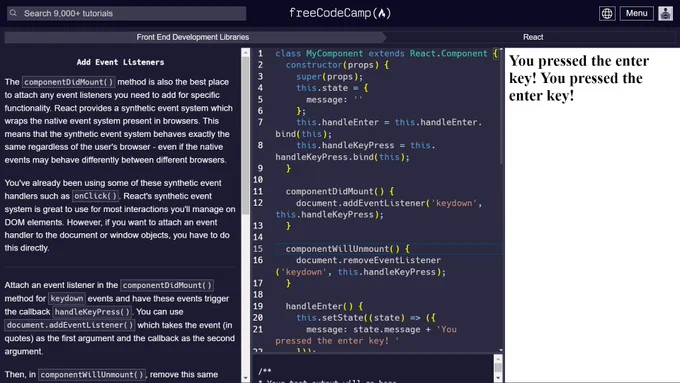
Task: Click the instructions panel scrollbar thumb
Action: pos(245,135)
